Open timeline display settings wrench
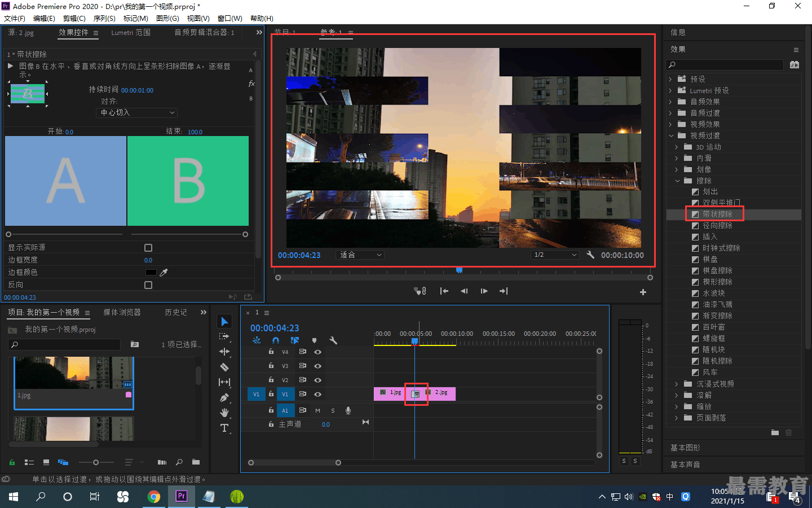This screenshot has height=508, width=812. (333, 340)
